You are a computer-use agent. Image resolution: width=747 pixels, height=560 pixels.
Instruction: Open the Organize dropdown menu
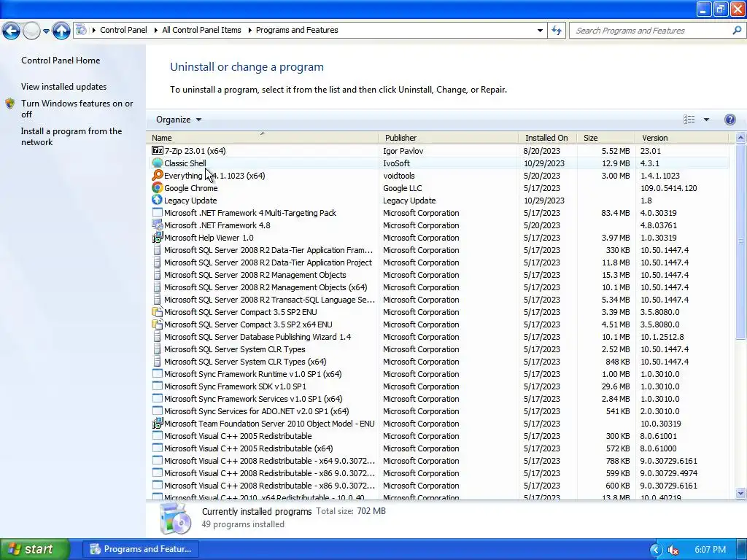[179, 120]
